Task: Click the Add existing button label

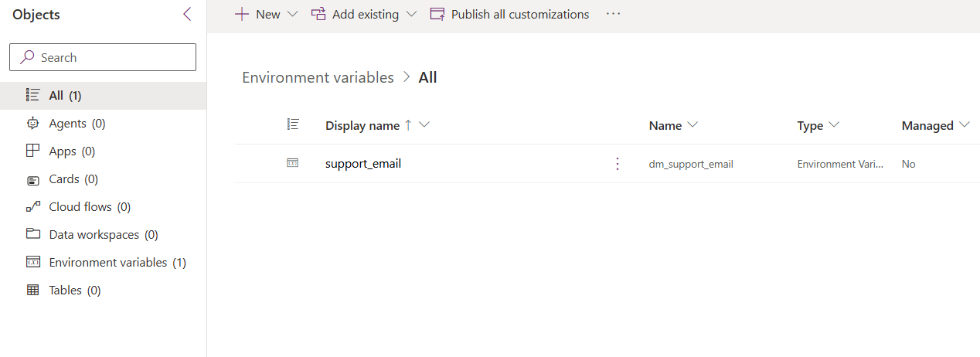Action: point(366,14)
